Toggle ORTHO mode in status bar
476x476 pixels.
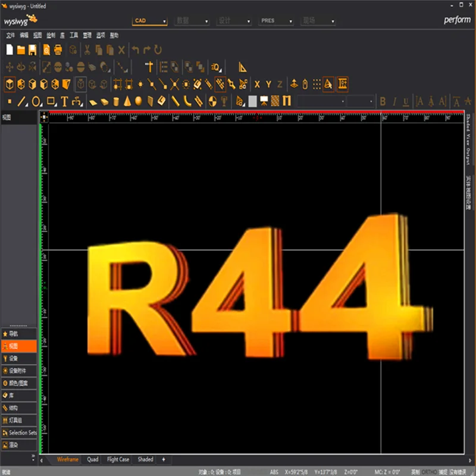(x=430, y=472)
